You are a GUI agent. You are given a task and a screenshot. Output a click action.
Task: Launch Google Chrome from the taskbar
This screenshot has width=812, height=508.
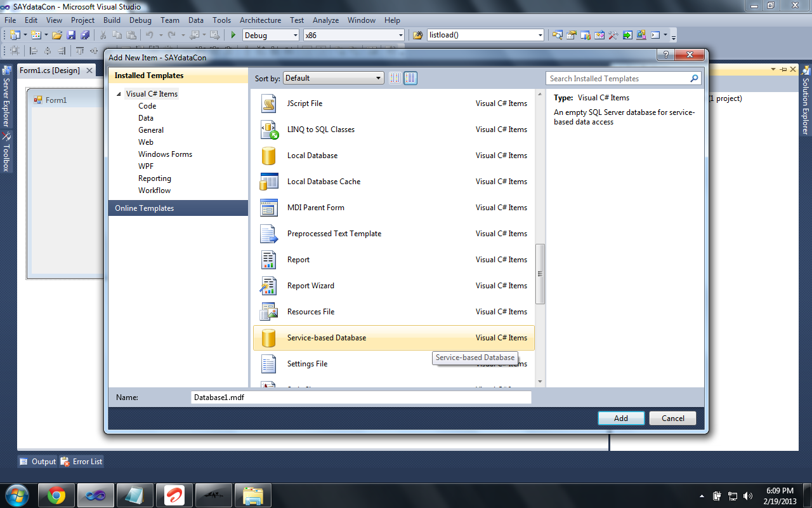pyautogui.click(x=56, y=495)
